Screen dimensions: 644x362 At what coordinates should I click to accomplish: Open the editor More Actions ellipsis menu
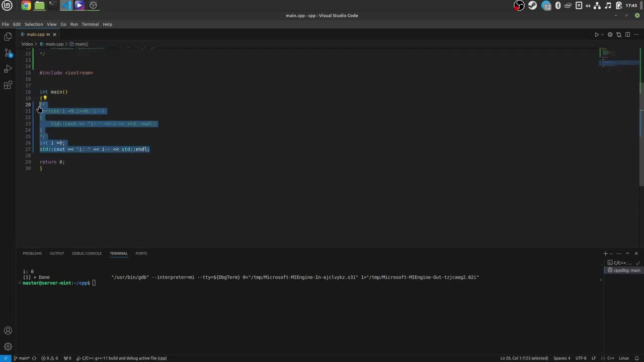[x=636, y=35]
